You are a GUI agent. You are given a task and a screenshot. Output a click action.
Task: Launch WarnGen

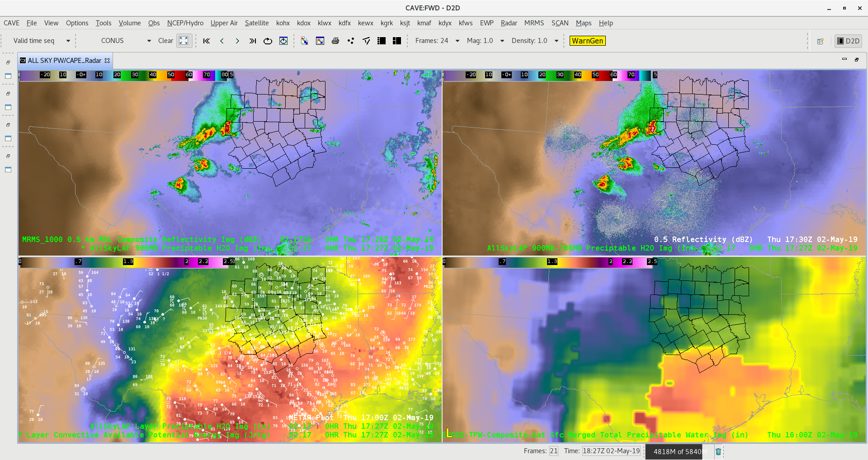pos(587,41)
